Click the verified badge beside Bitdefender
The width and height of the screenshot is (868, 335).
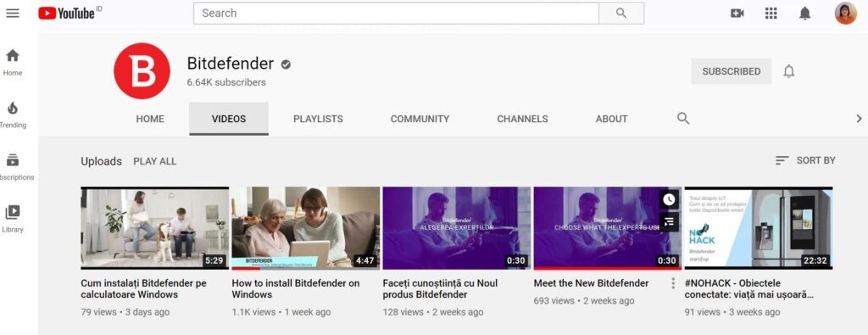286,64
